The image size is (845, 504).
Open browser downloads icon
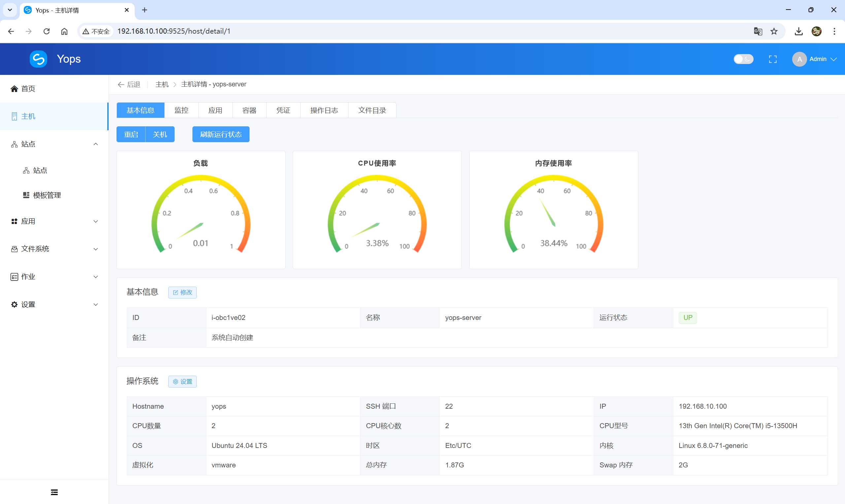coord(798,31)
